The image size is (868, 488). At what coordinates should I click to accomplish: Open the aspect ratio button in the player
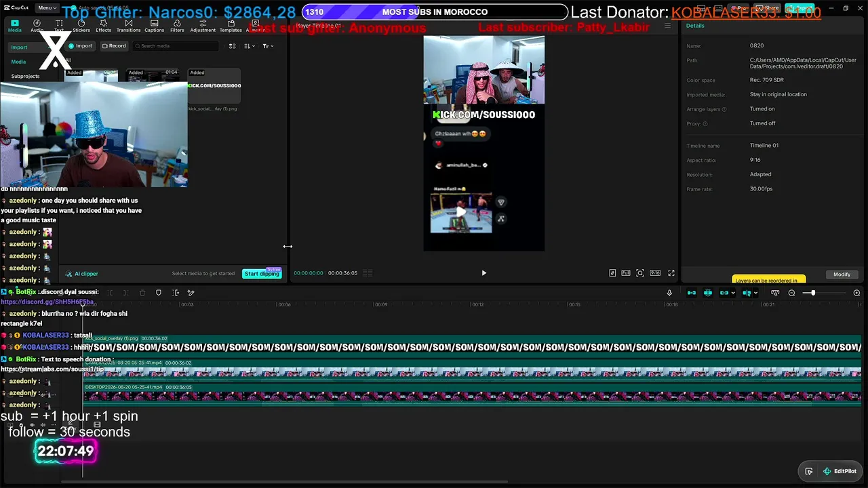(655, 273)
